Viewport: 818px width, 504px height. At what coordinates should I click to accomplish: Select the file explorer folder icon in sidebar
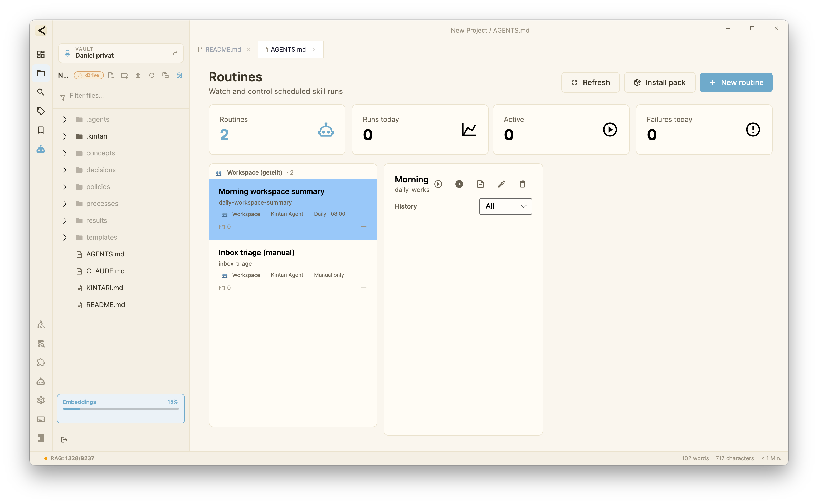tap(41, 73)
